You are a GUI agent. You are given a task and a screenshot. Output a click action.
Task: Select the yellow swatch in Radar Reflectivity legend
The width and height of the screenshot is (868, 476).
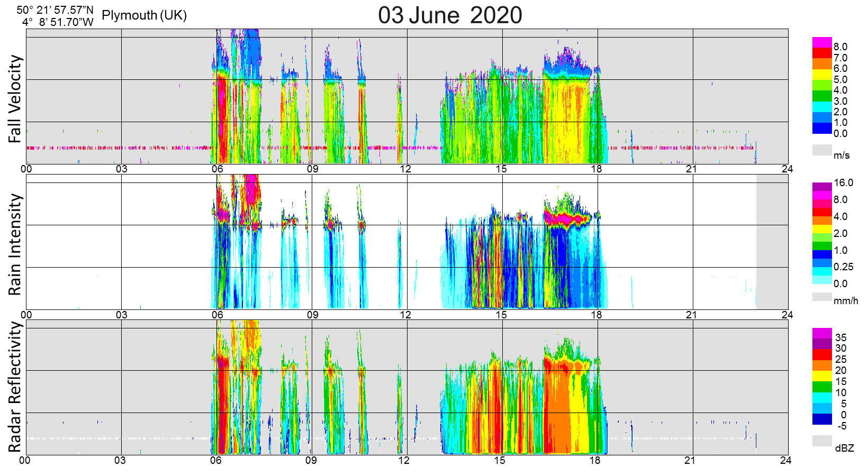tap(822, 376)
